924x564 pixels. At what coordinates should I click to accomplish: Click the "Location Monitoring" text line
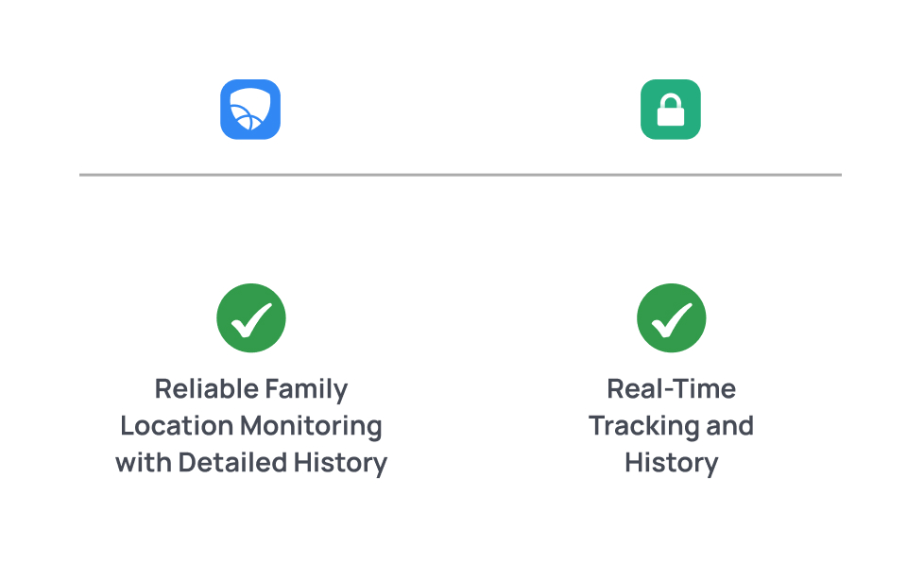[251, 426]
